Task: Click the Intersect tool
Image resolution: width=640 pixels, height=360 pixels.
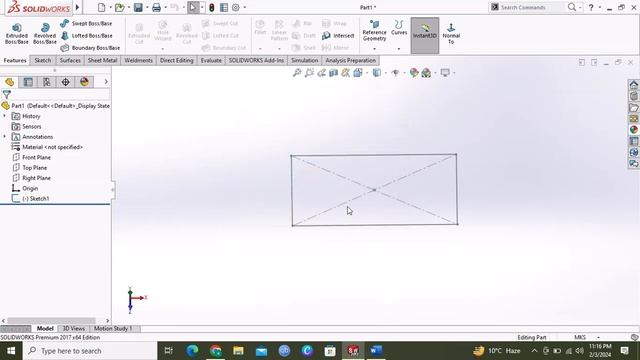Action: 338,36
